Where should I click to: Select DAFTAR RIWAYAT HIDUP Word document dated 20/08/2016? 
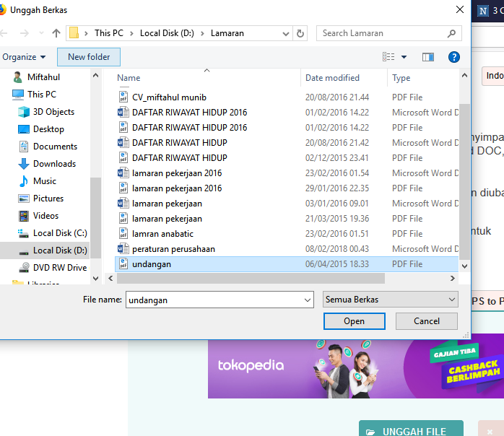click(x=287, y=143)
